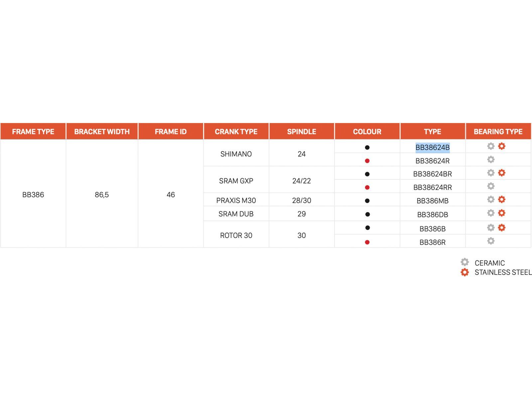The height and width of the screenshot is (399, 532).
Task: Click the black colour dot for BB386DB
Action: (367, 214)
